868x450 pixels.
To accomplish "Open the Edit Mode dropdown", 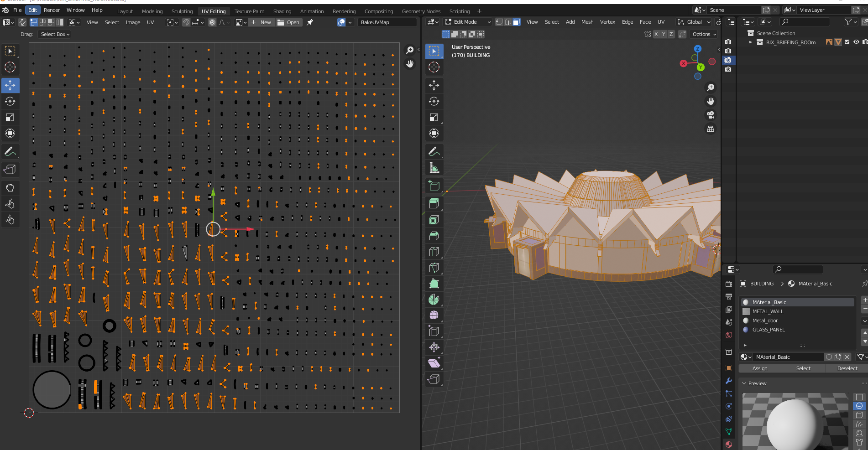I will click(468, 22).
